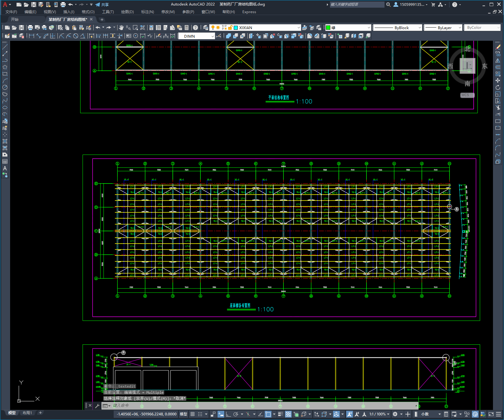Screen dimensions: 504x420
Task: Toggle dynamic input in status bar
Action: (221, 414)
